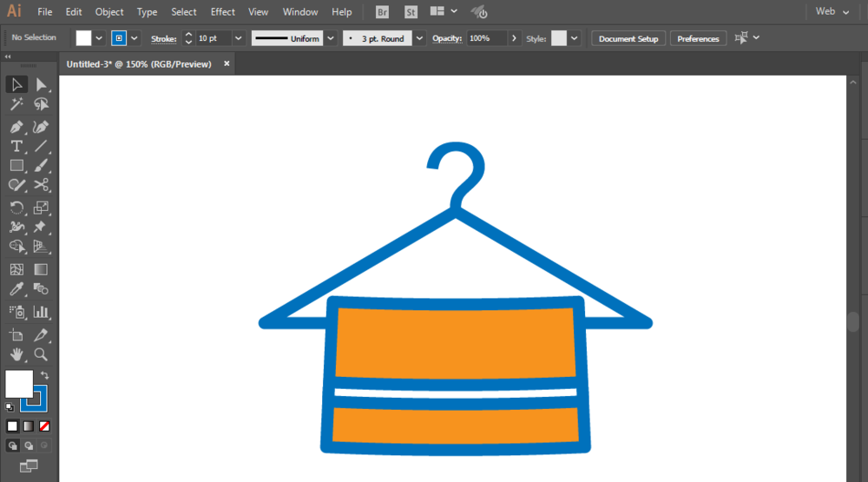868x482 pixels.
Task: Switch to the Untitled-3 document tab
Action: tap(139, 64)
